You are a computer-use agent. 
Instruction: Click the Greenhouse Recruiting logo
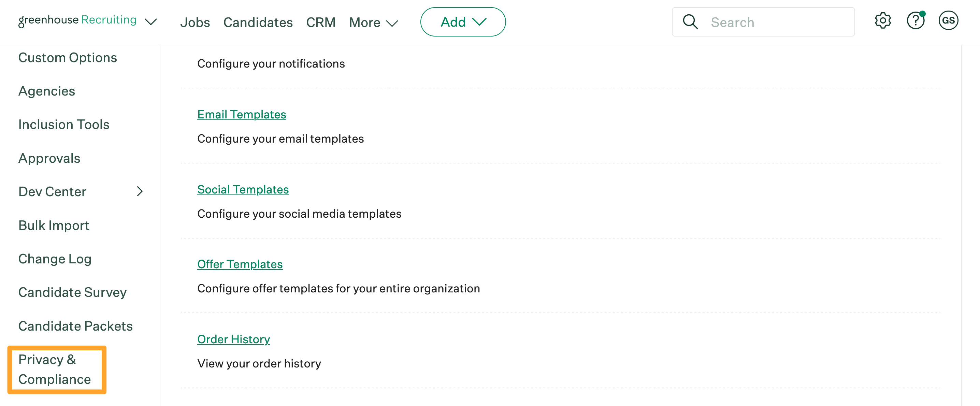[77, 20]
